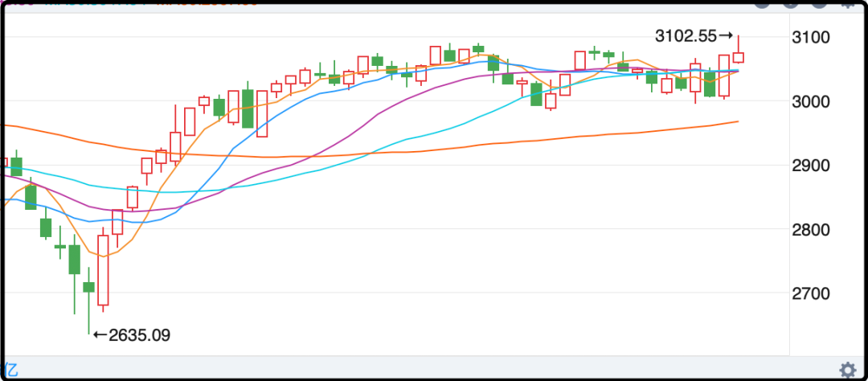
Task: Open chart settings gear at bottom right
Action: (847, 370)
